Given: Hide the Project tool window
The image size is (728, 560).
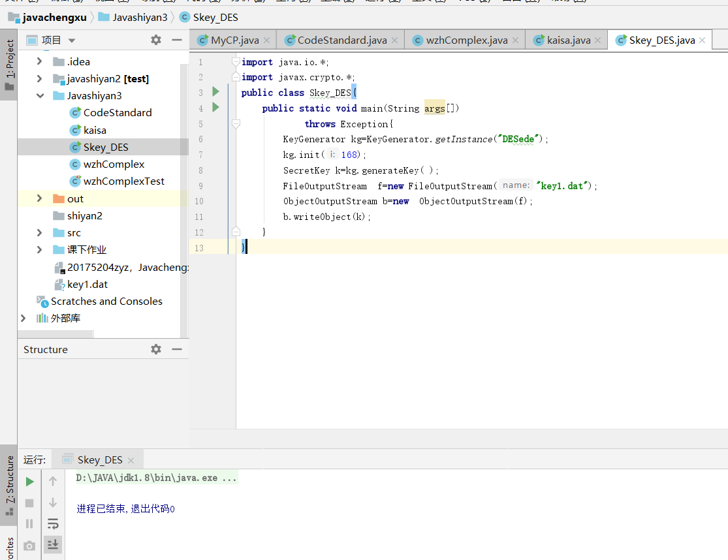Looking at the screenshot, I should click(177, 40).
